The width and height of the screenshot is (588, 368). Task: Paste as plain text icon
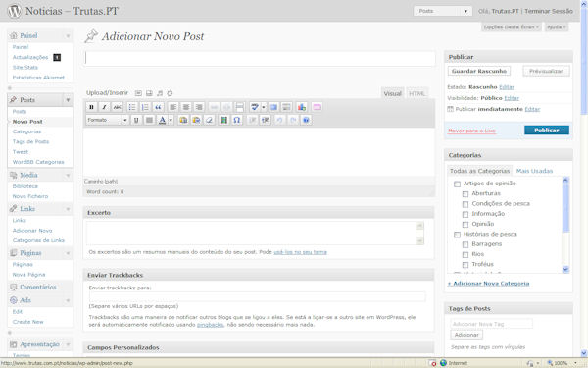[x=183, y=120]
